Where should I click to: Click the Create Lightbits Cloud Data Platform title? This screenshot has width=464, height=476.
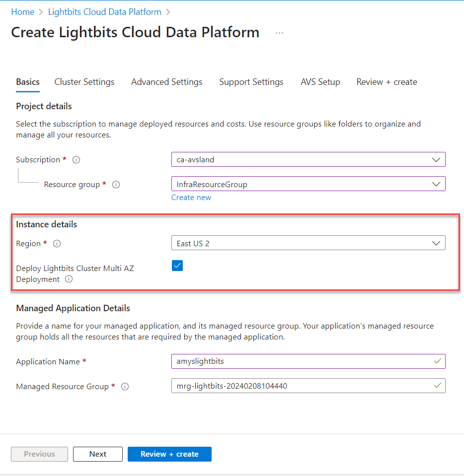pos(135,32)
